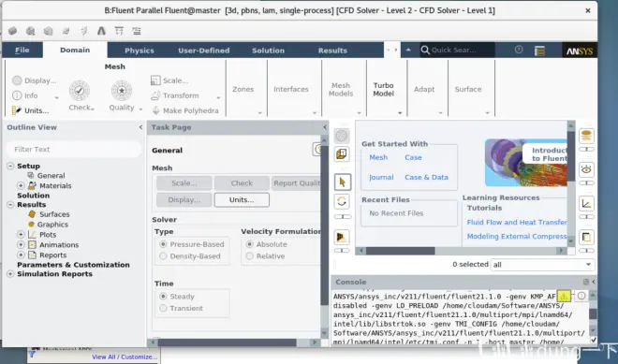
Task: Select the arrow pointer tool in graphics toolbar
Action: (342, 182)
